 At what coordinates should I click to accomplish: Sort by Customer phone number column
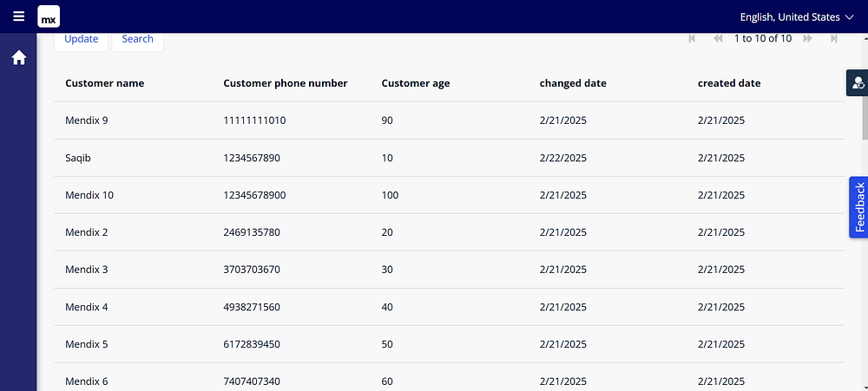(286, 83)
